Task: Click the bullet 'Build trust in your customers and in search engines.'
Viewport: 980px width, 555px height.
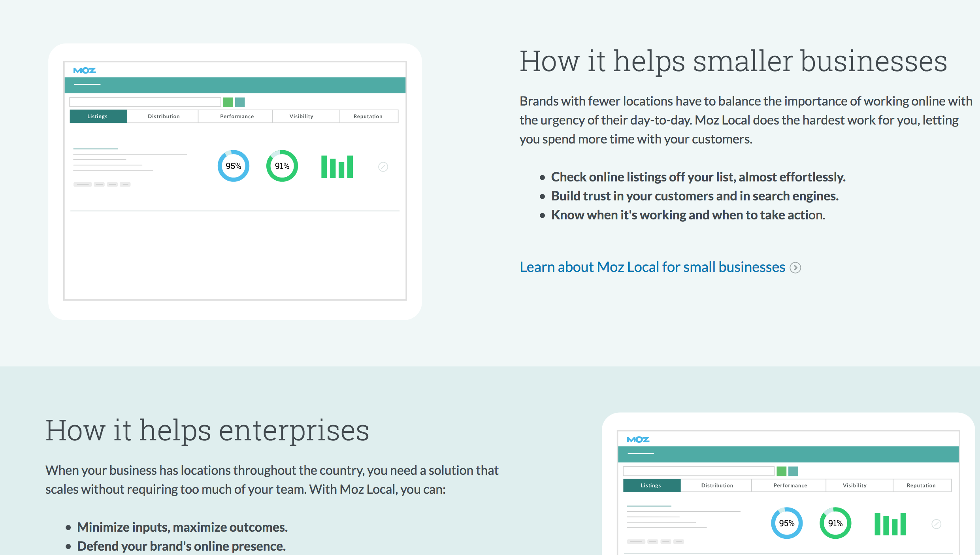Action: (x=695, y=196)
